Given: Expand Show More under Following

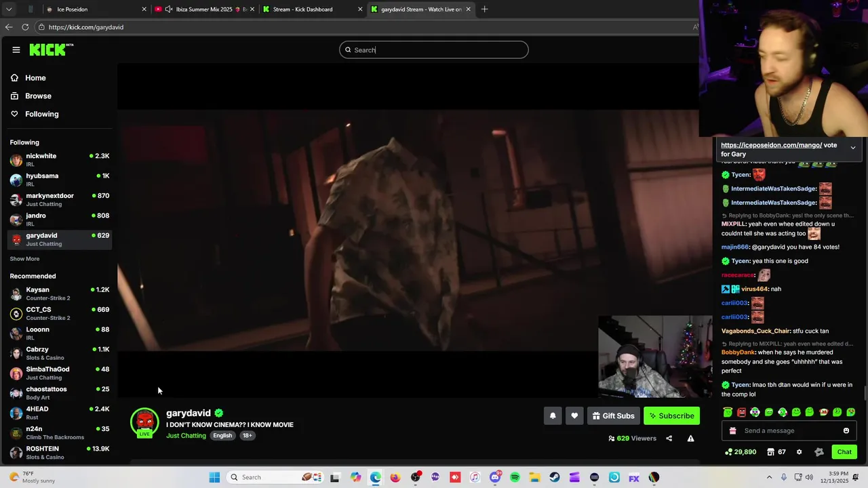Looking at the screenshot, I should [24, 259].
